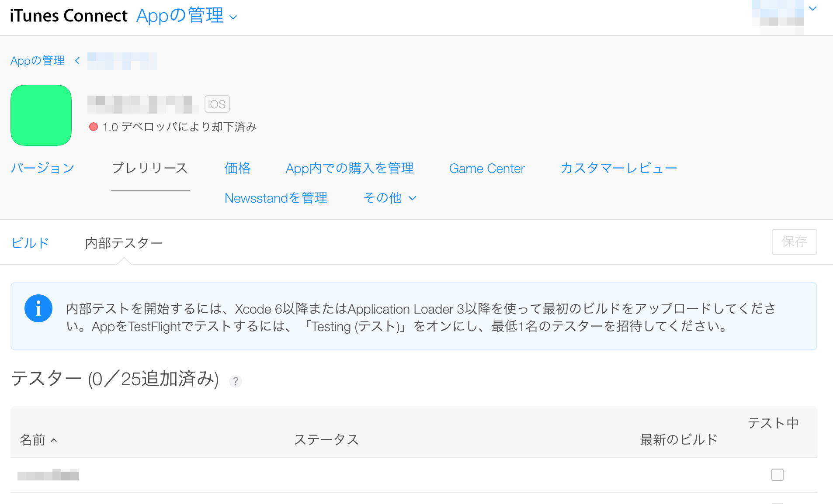This screenshot has height=504, width=833.
Task: Click the 保存 save button
Action: click(794, 242)
